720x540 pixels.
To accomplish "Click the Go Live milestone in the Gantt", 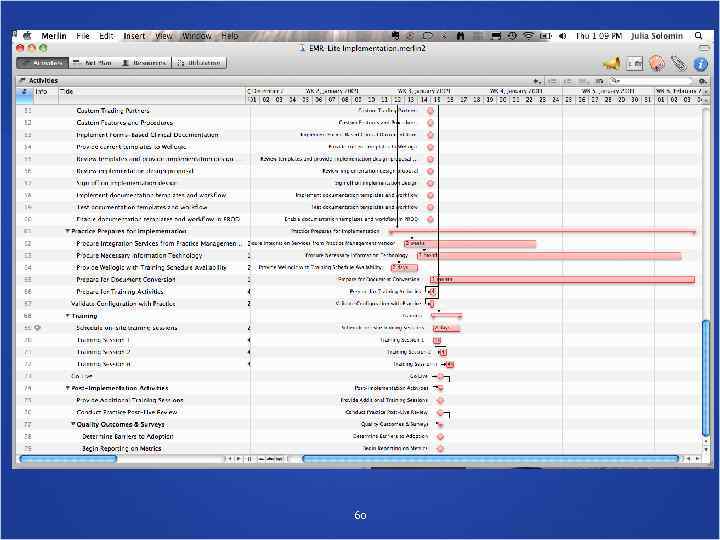I will (x=440, y=376).
